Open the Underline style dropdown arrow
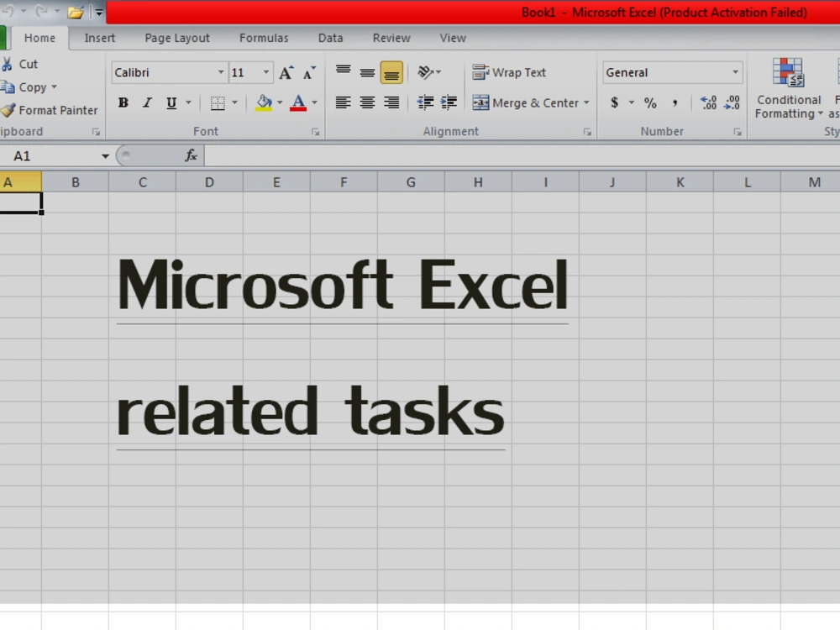The width and height of the screenshot is (840, 630). point(188,102)
